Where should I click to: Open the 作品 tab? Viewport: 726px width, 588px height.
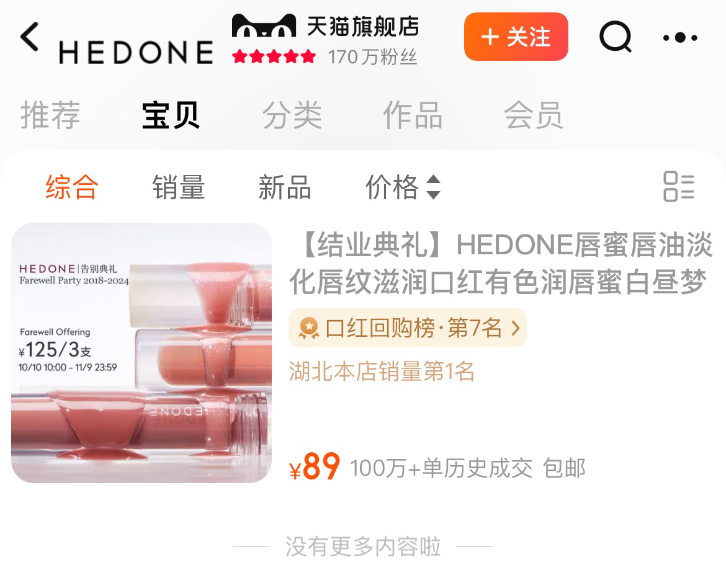pyautogui.click(x=413, y=115)
